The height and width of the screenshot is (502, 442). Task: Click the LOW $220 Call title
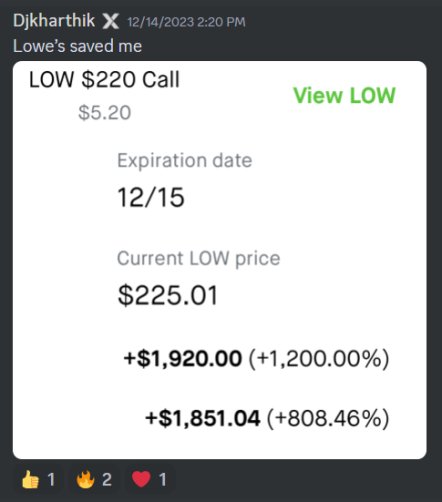tap(104, 80)
